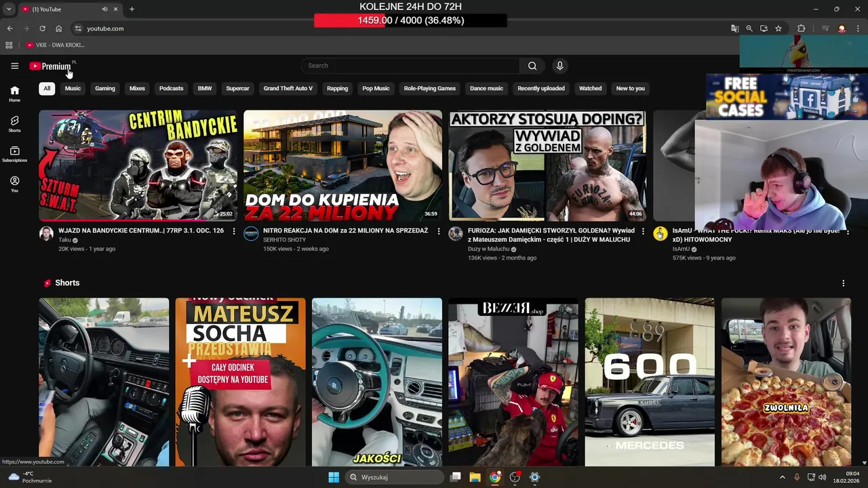Go to Home in the sidebar
The width and height of the screenshot is (868, 488).
tap(14, 94)
